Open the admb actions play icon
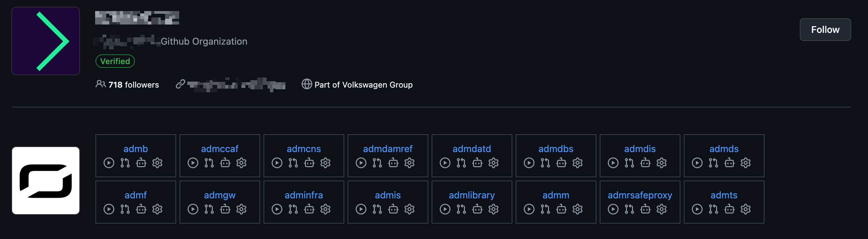Viewport: 868px width, 239px height. point(109,163)
